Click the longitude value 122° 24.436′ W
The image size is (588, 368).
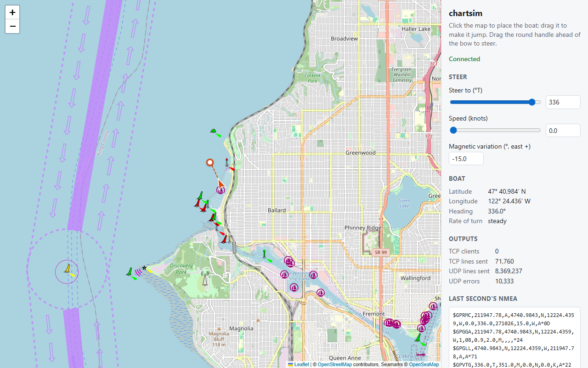[x=509, y=201]
